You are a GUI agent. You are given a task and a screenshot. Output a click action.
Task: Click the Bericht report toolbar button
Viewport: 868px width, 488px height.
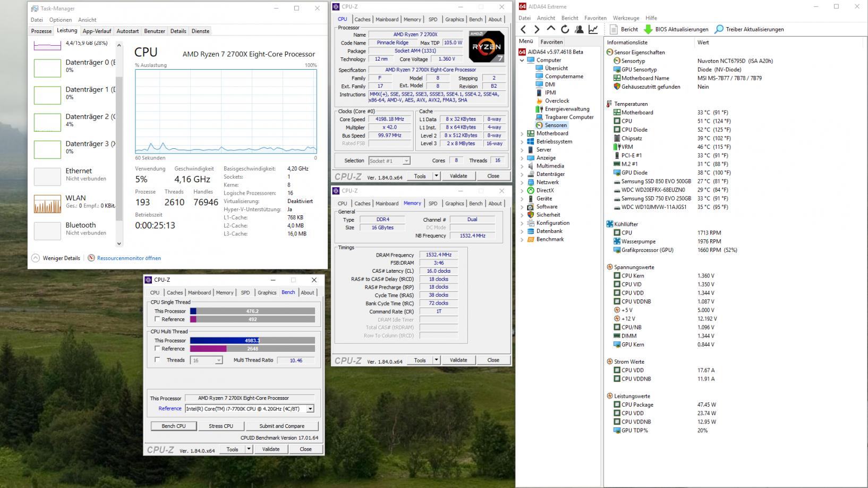click(x=624, y=29)
